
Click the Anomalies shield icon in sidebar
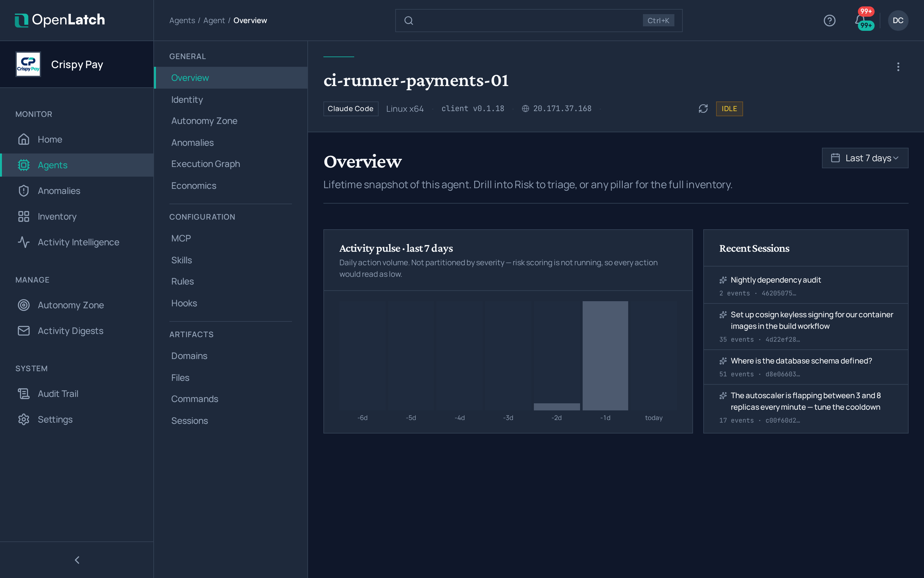point(24,190)
